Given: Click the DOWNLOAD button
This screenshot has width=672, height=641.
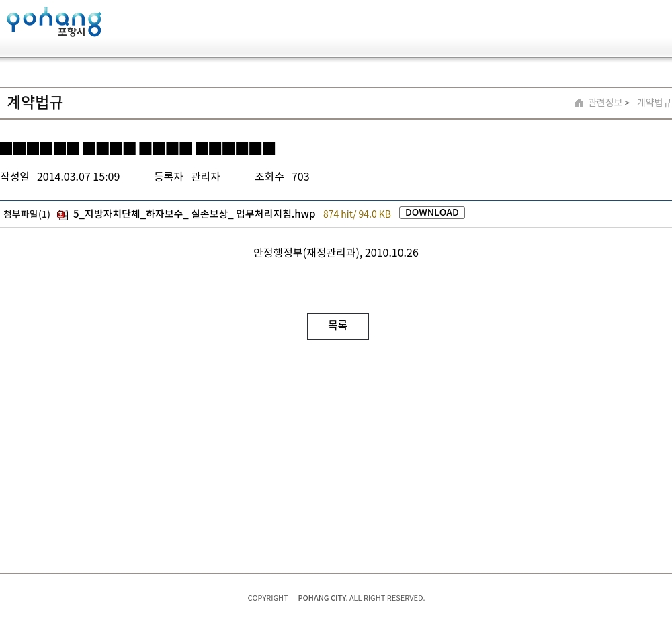Looking at the screenshot, I should (x=431, y=213).
